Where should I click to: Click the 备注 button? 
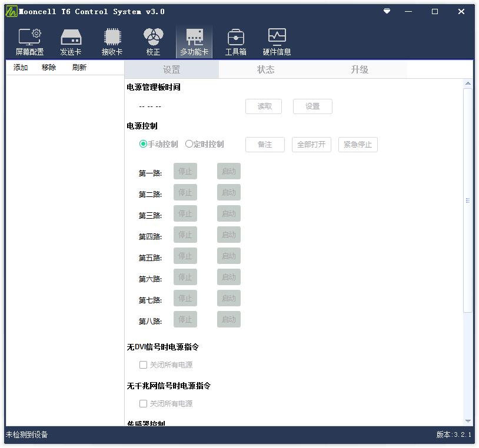265,145
